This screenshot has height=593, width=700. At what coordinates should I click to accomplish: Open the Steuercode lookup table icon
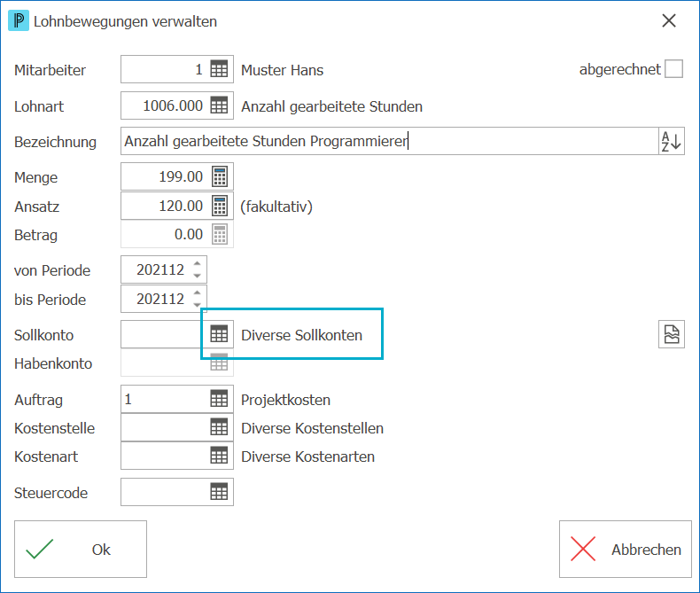click(x=219, y=492)
